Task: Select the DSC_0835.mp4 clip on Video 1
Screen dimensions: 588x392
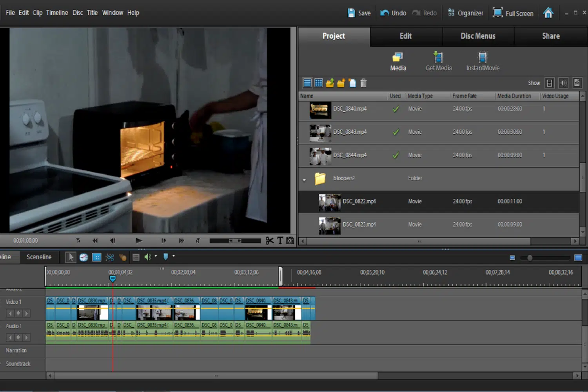Action: [154, 309]
